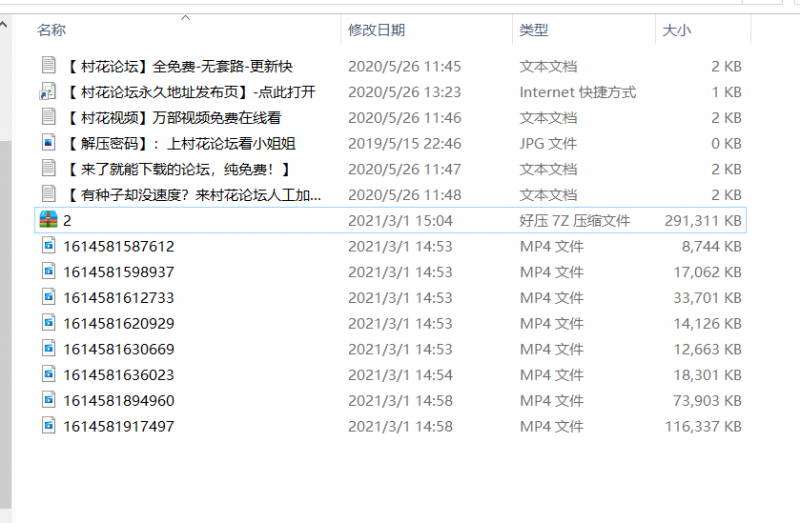
Task: Click the MP4 icon of 1614581917497
Action: [x=48, y=426]
